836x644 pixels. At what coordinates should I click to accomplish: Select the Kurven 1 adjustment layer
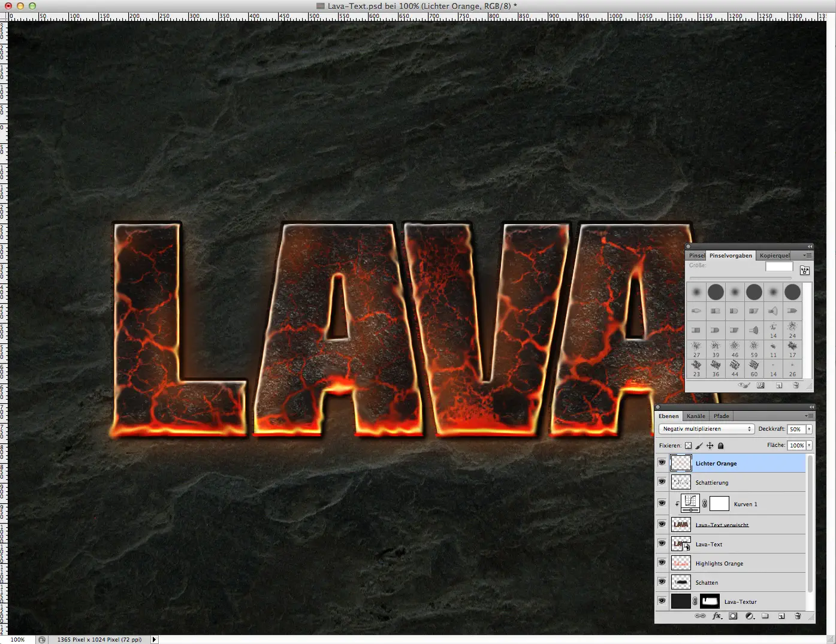click(x=746, y=503)
